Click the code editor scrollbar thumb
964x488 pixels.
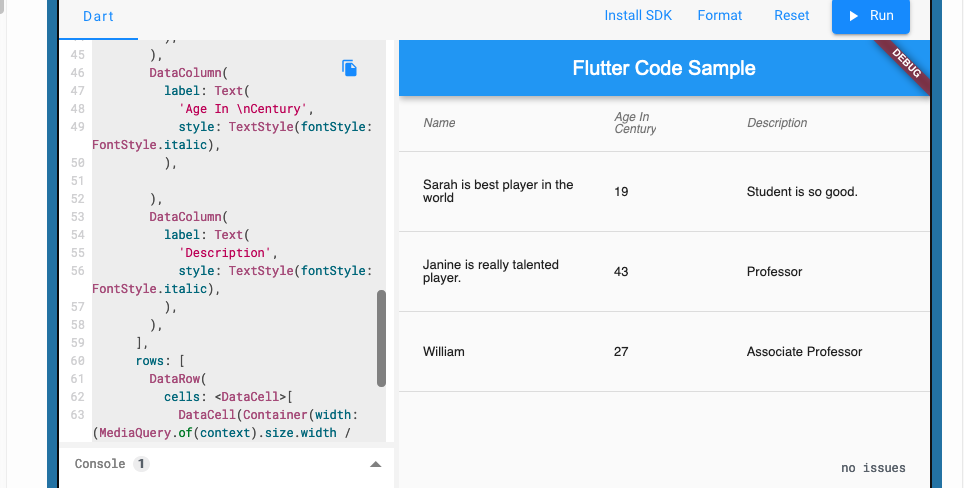click(381, 339)
